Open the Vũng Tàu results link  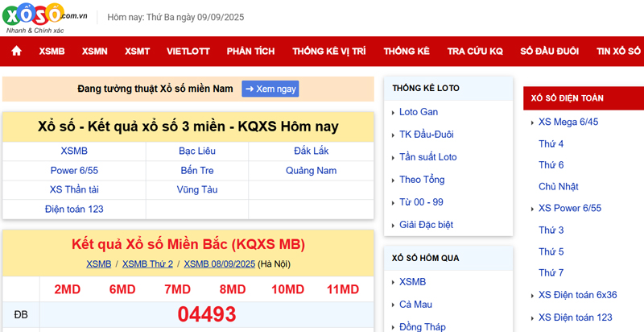pos(197,190)
